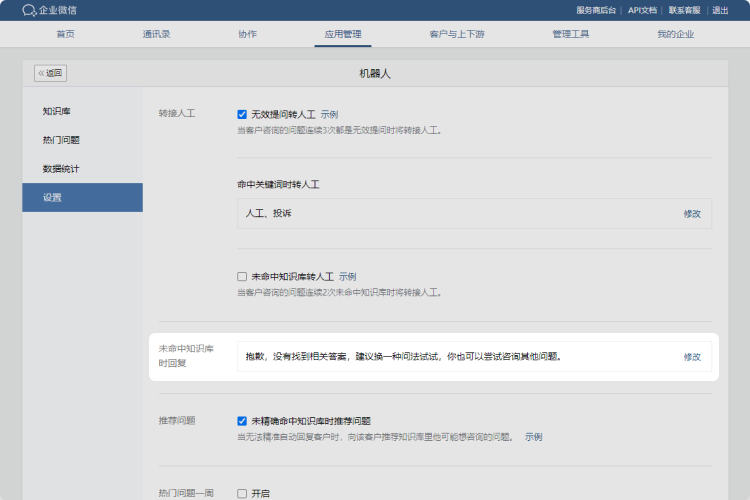
Task: Uncheck 未精确命中知识库时推荐问题 checkbox
Action: tap(242, 421)
